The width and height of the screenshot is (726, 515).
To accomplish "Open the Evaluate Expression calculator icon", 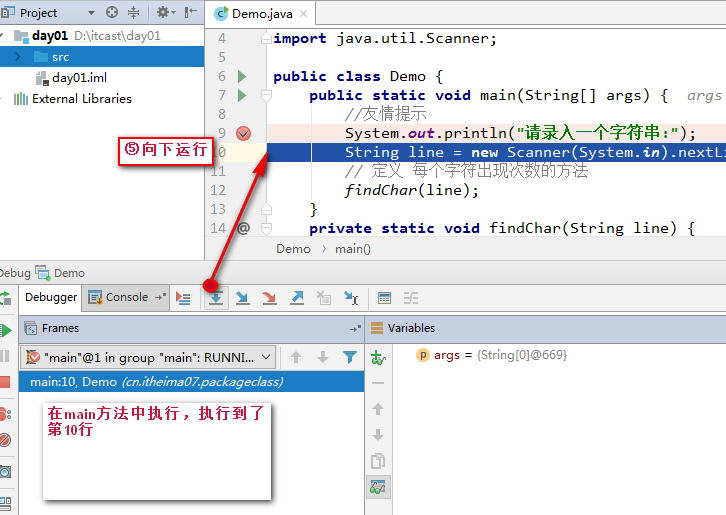I will (384, 298).
